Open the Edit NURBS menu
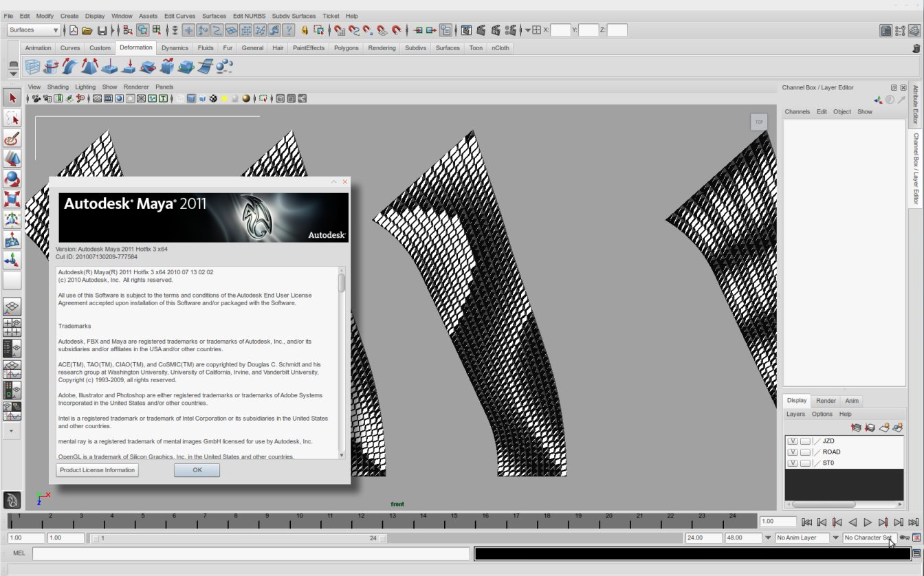The image size is (924, 576). coord(247,16)
